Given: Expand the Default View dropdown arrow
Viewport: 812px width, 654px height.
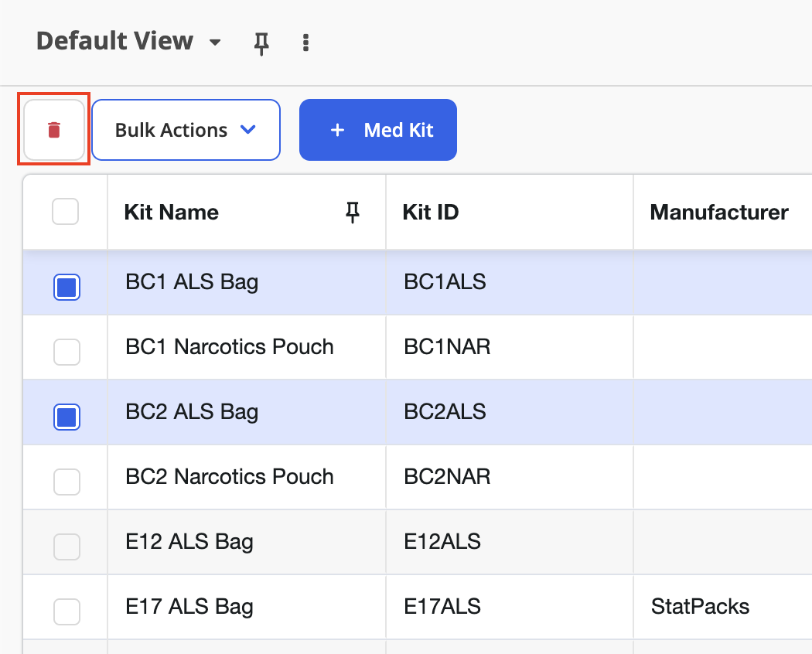Looking at the screenshot, I should (215, 42).
